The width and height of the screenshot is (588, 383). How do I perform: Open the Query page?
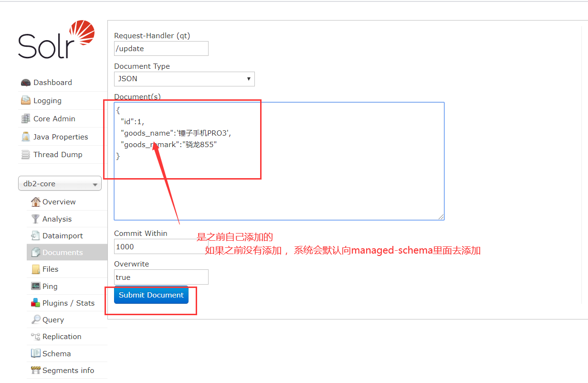coord(53,320)
